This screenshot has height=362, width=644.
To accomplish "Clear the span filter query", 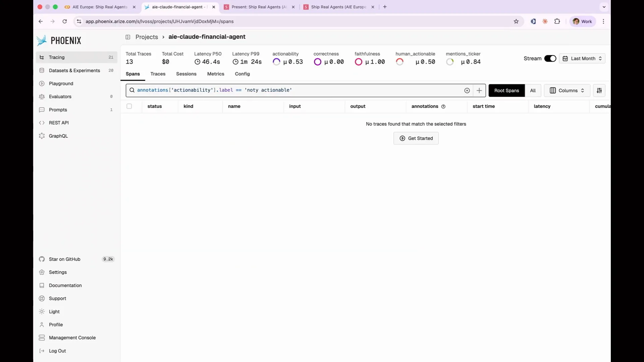I will point(467,90).
